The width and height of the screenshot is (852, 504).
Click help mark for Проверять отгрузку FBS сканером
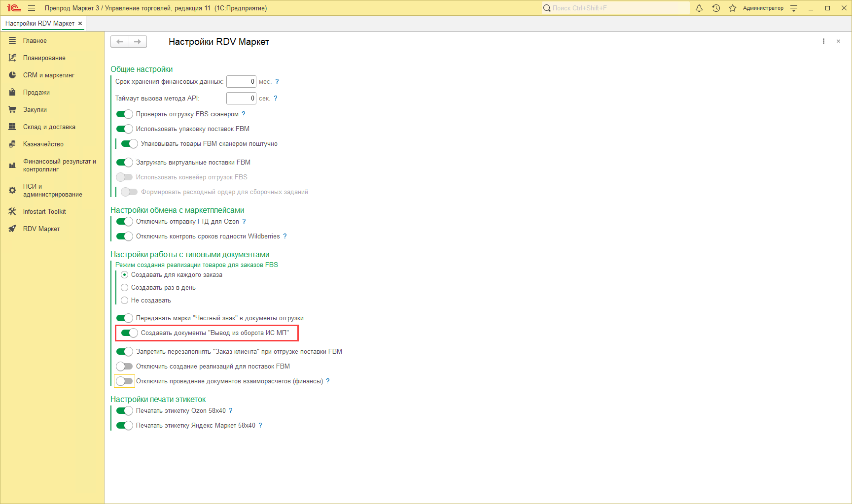[244, 114]
